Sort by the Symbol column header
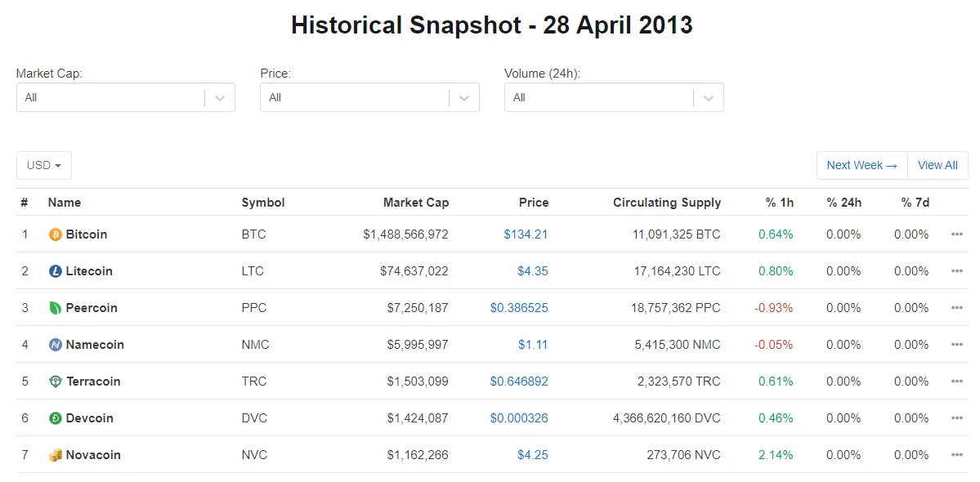980x482 pixels. (x=263, y=203)
